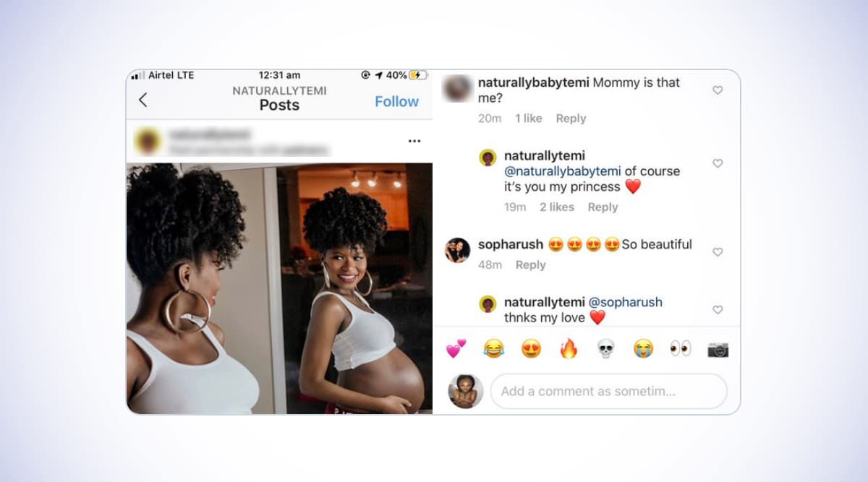Follow the NATURALLYTEMI account

[396, 102]
